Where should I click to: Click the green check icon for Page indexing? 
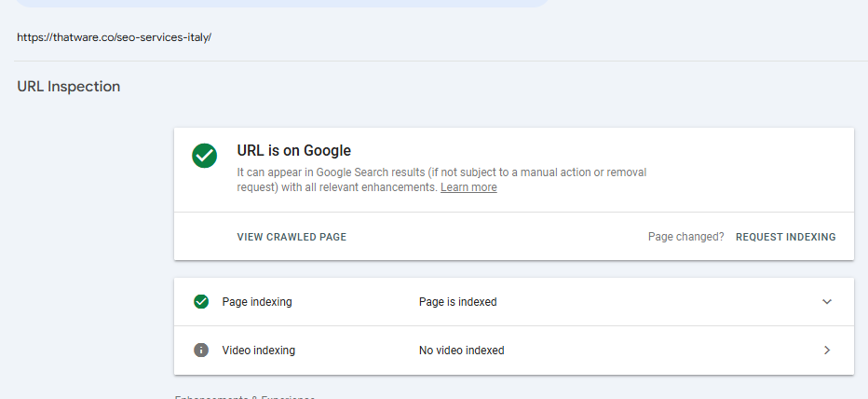tap(201, 301)
